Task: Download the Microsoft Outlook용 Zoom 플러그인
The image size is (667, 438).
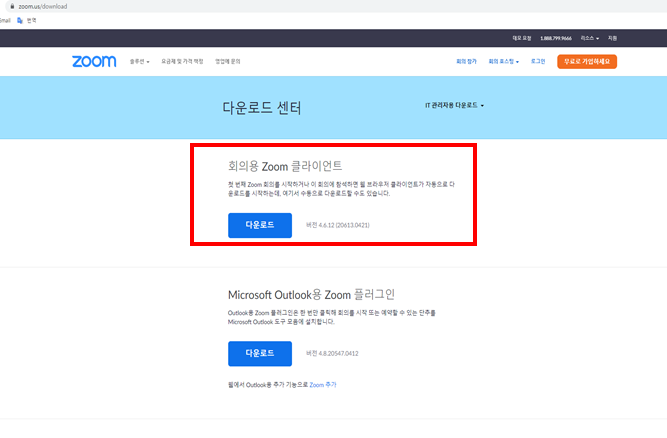Action: point(260,353)
